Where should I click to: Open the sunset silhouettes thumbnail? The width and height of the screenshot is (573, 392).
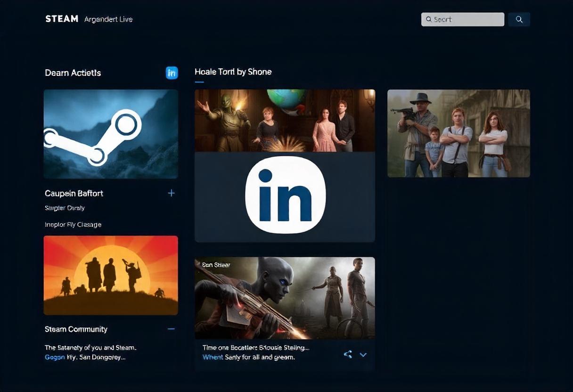click(x=111, y=275)
